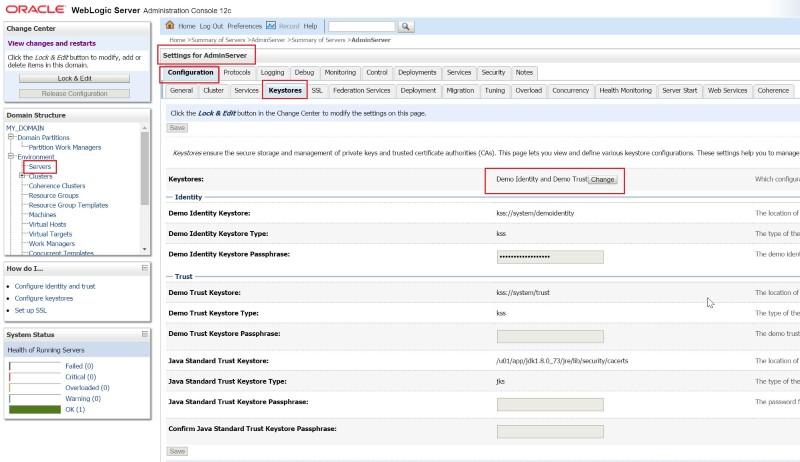Open the Logging tab

[x=272, y=73]
